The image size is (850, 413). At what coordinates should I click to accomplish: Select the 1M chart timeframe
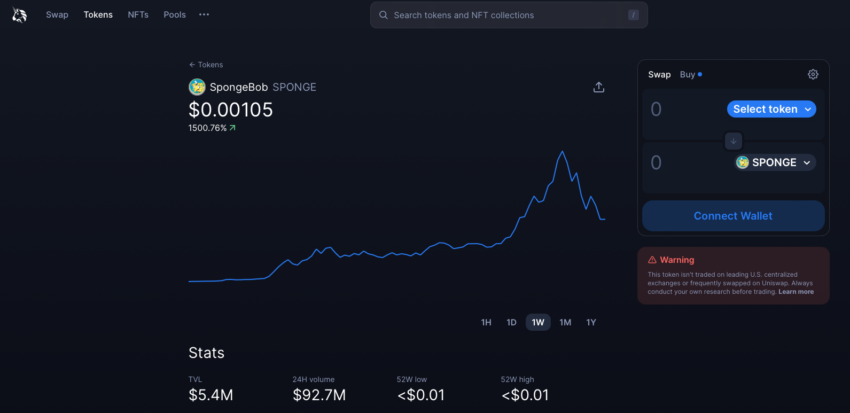[565, 322]
